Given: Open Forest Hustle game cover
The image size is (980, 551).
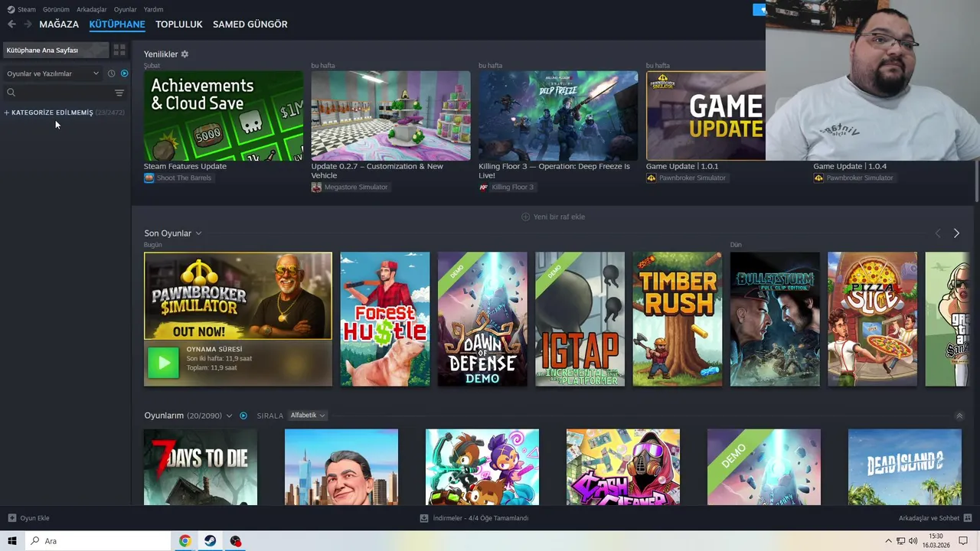Looking at the screenshot, I should 385,319.
